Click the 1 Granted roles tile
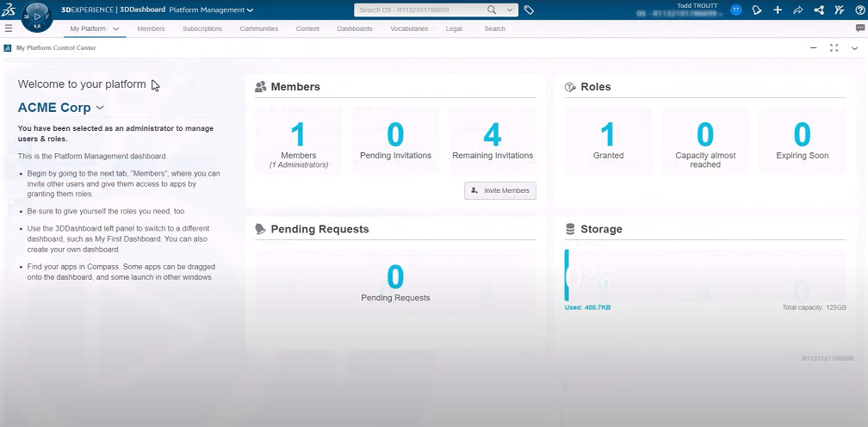Image resolution: width=868 pixels, height=427 pixels. [608, 141]
